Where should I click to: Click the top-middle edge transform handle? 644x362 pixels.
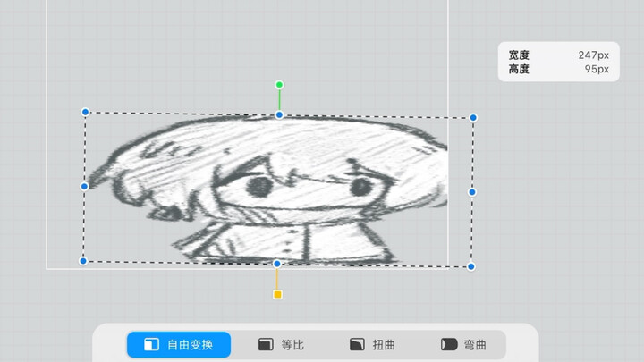coord(279,114)
